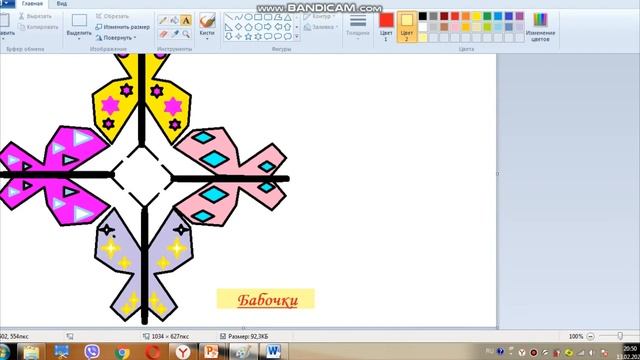Pick the dark red color swatch
640x360 pixels.
pyautogui.click(x=444, y=16)
